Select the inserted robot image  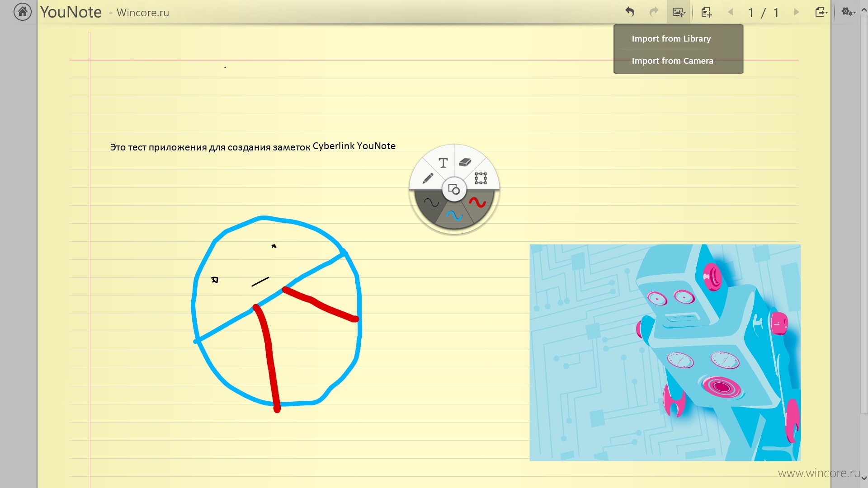point(665,352)
